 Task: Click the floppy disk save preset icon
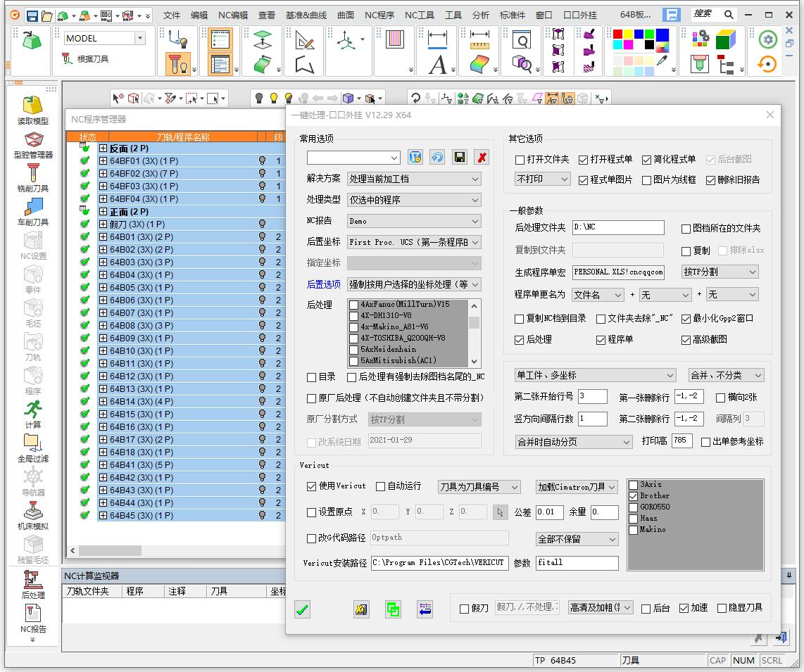tap(459, 157)
